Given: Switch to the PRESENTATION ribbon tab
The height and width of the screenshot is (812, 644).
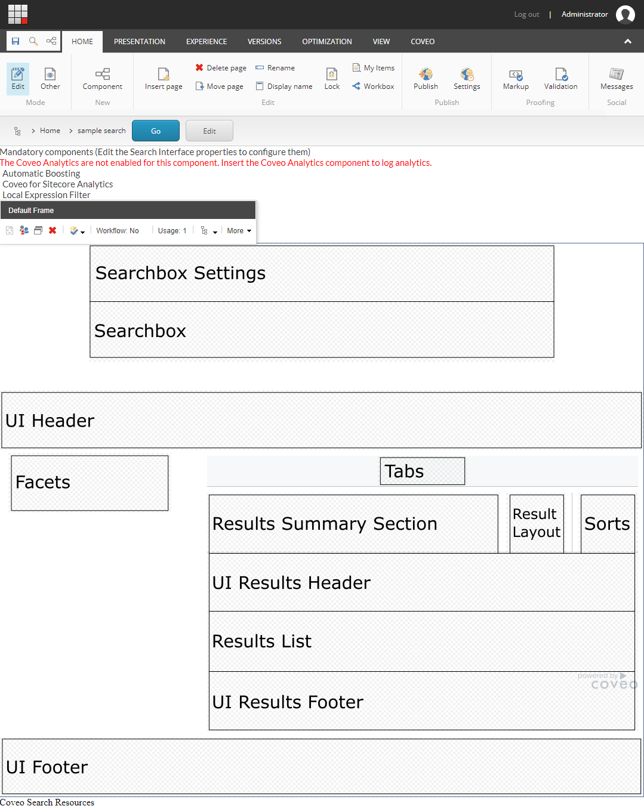Looking at the screenshot, I should [x=139, y=41].
